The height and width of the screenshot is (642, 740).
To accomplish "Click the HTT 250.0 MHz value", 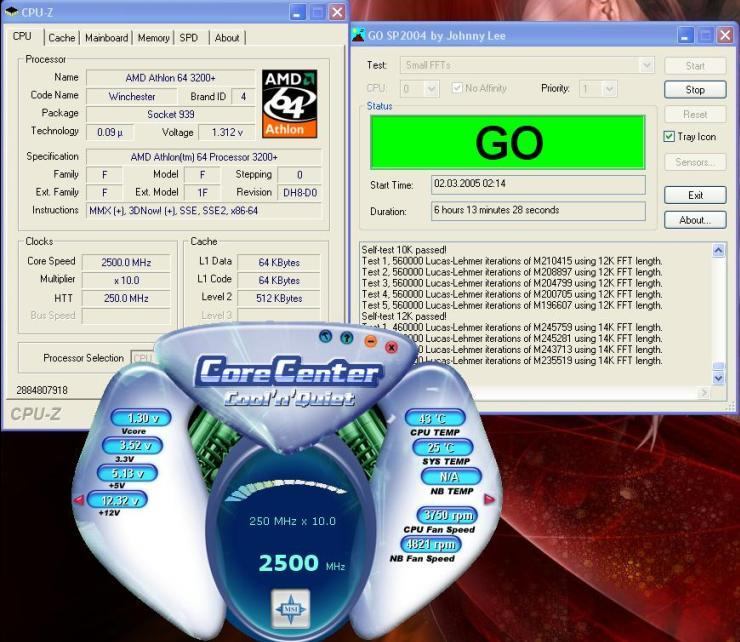I will click(x=126, y=298).
